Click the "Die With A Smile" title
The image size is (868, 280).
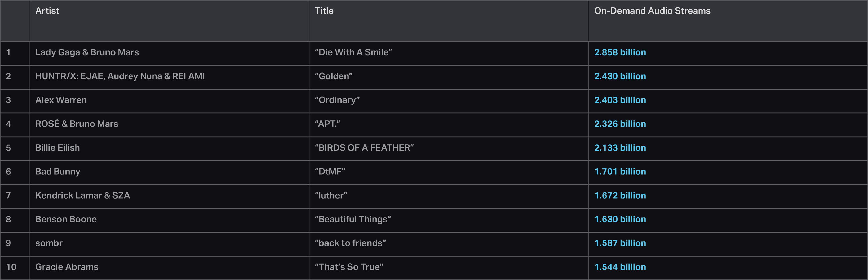[353, 52]
